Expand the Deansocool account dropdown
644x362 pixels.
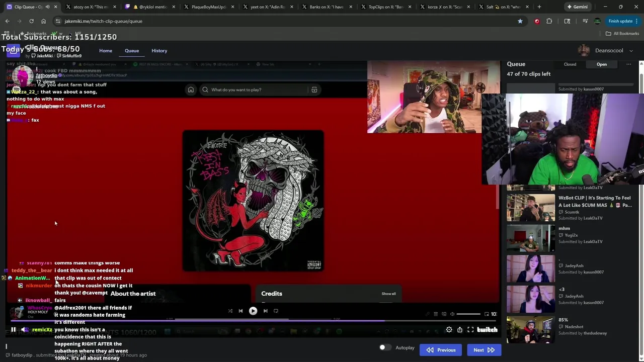[x=631, y=51]
